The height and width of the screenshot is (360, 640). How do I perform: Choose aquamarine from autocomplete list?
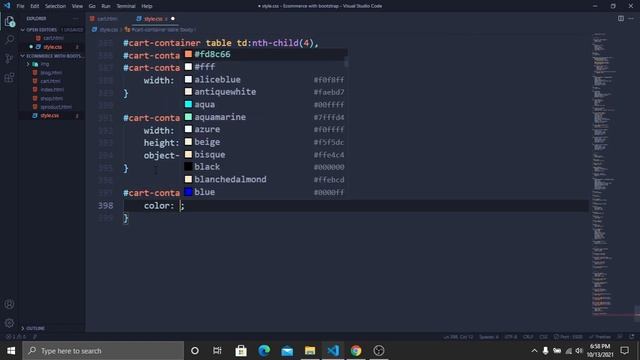[264, 117]
